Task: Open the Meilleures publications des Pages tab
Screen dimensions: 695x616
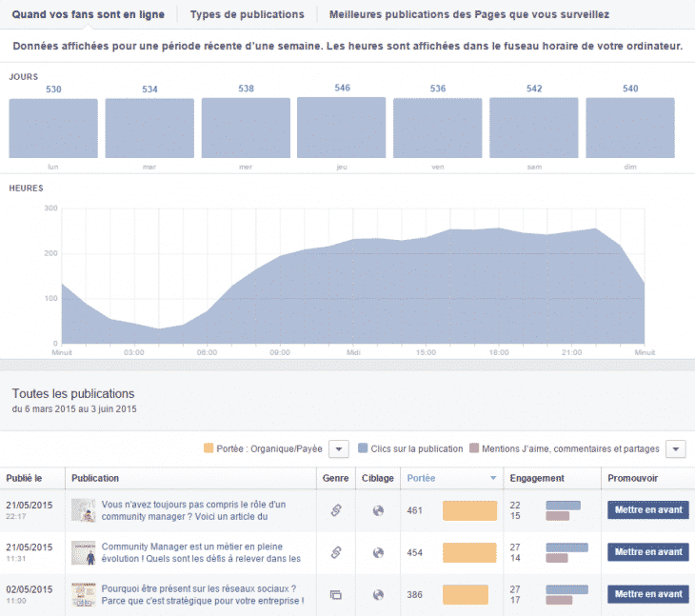Action: (x=469, y=14)
